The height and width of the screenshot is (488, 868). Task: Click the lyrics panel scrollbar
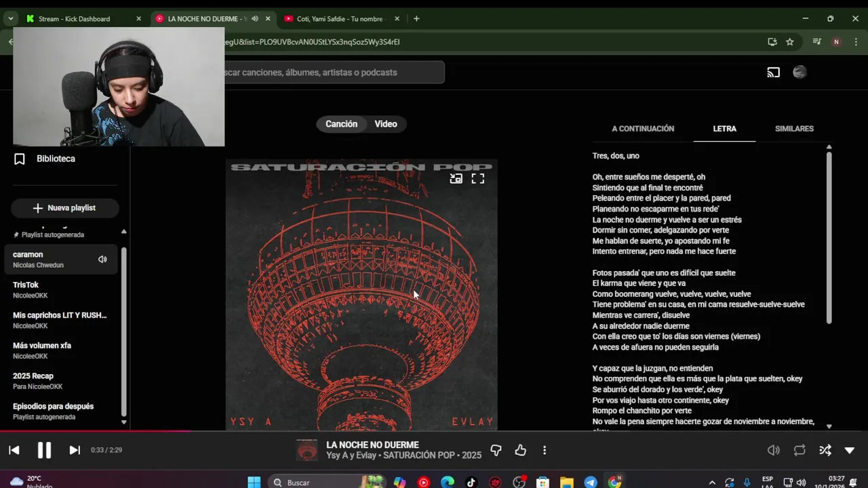pos(829,237)
